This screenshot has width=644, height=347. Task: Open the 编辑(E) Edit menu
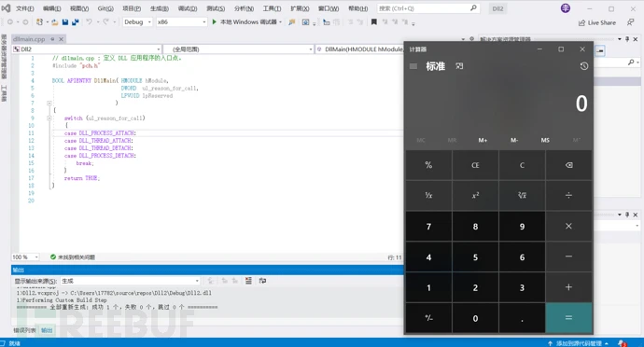[51, 8]
